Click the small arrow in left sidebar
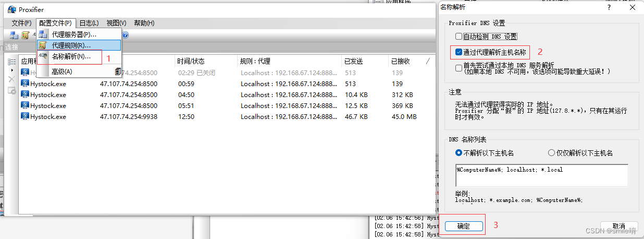Viewport: 644px width, 239px height. tap(11, 70)
